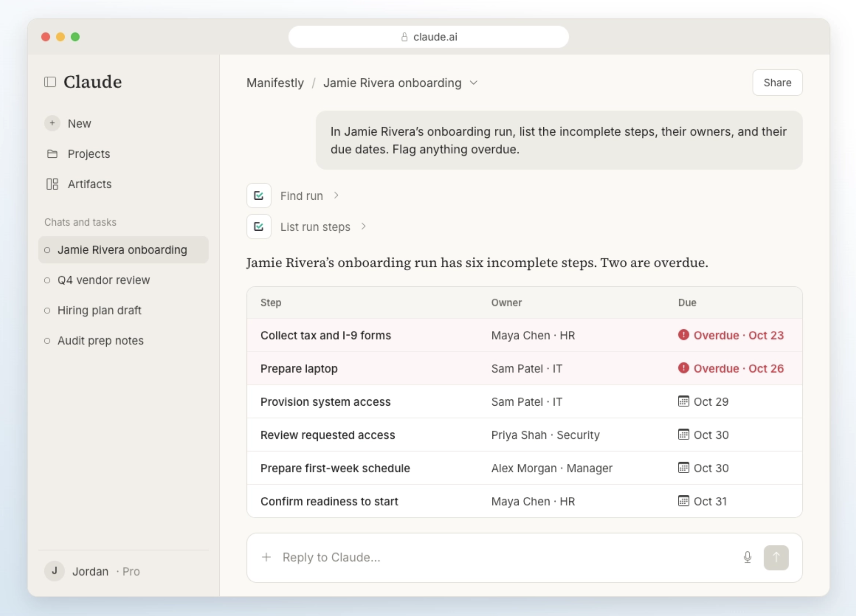Click 'Sam Patel · IT' in Prepare laptop row
This screenshot has height=616, width=856.
tap(526, 369)
